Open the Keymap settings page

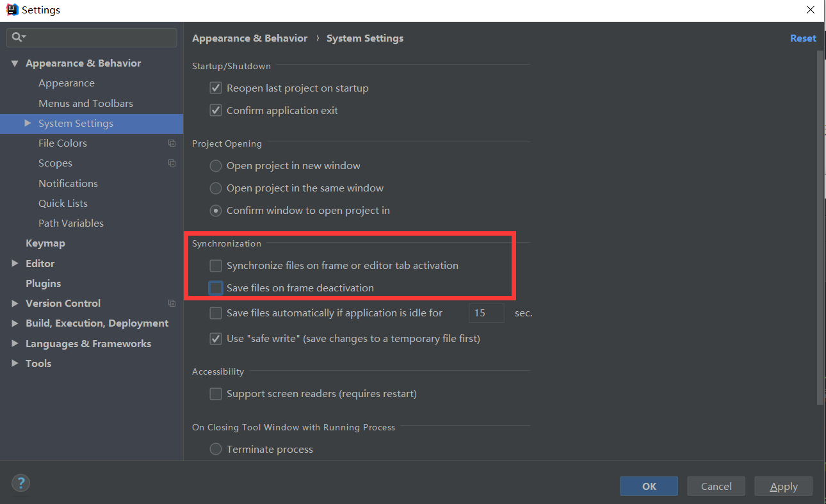(45, 243)
